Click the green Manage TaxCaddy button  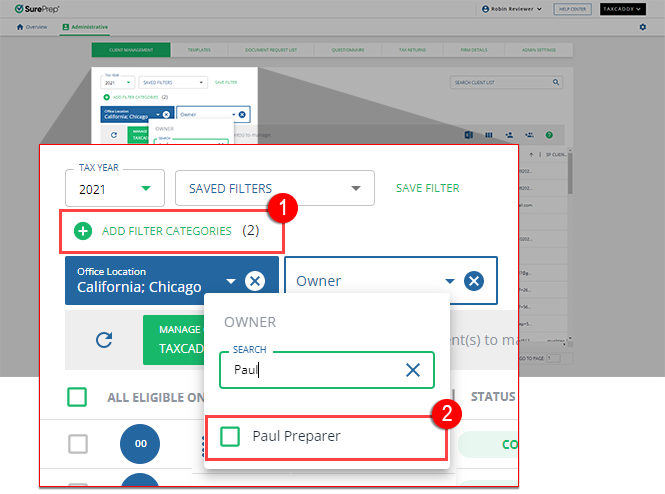click(174, 340)
